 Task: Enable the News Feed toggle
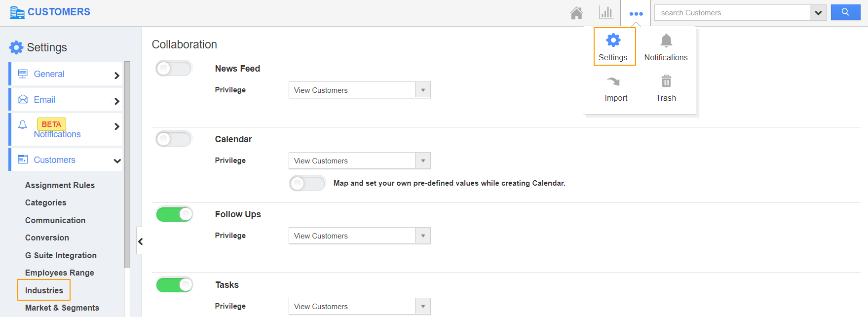click(173, 69)
